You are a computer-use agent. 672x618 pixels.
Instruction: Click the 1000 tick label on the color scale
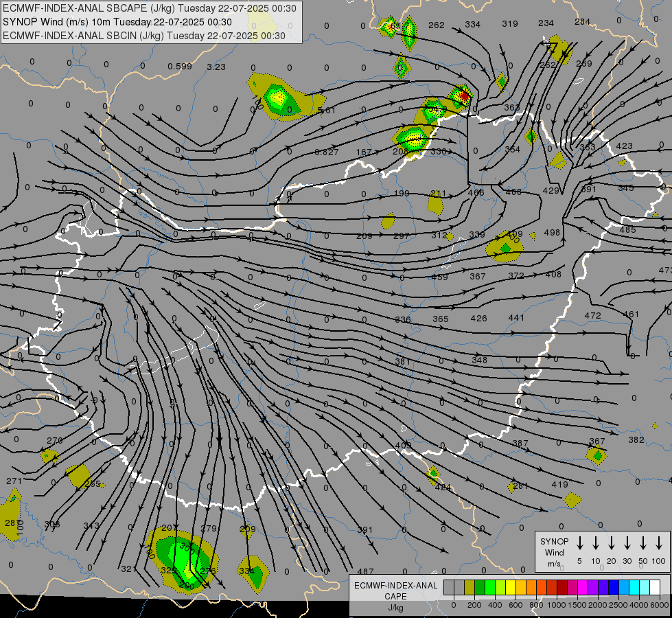coord(557,605)
